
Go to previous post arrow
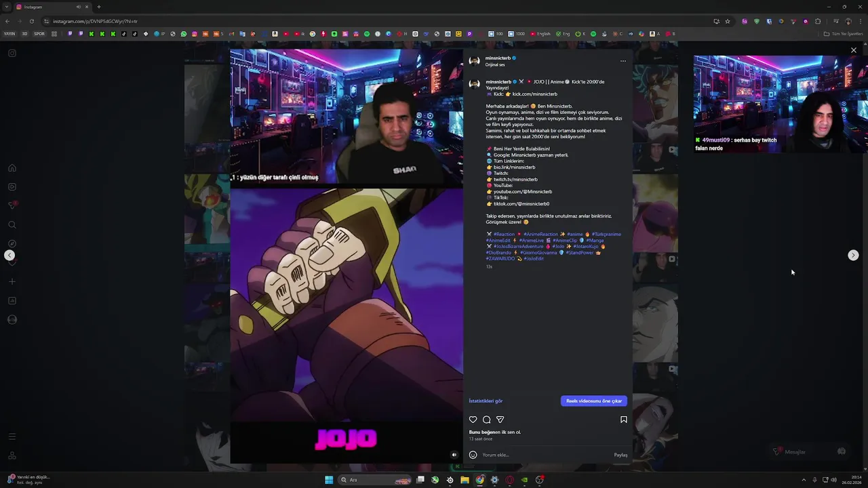[x=9, y=256]
